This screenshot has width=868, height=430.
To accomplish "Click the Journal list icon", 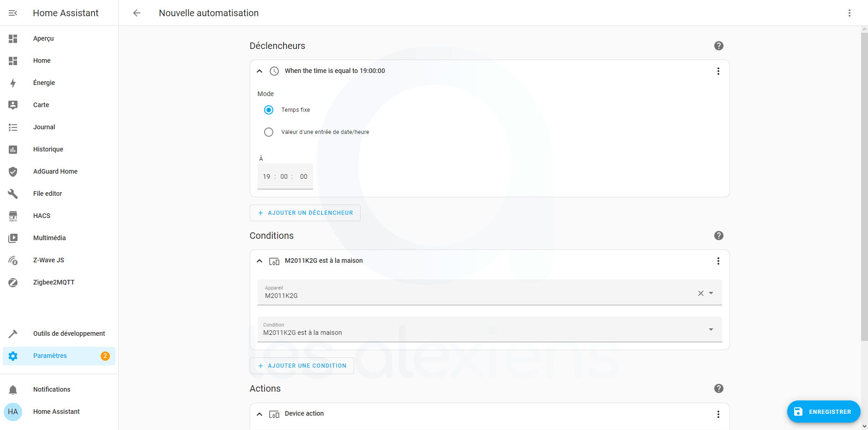I will 13,127.
